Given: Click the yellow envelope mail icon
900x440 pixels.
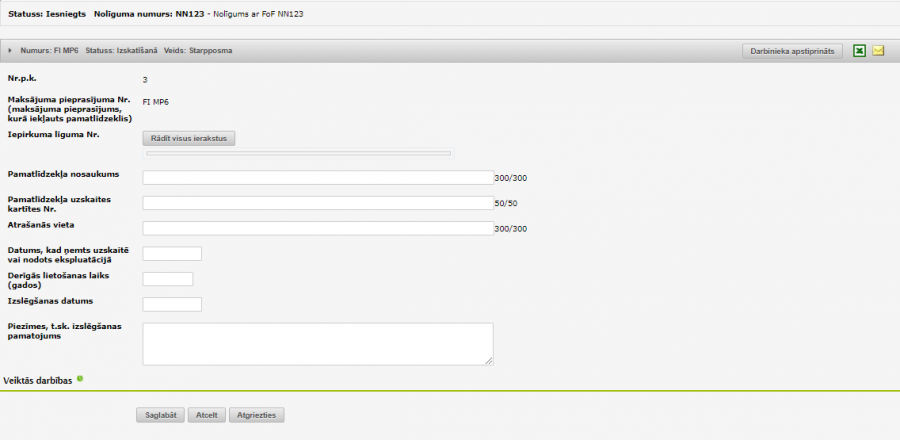Looking at the screenshot, I should pos(878,51).
